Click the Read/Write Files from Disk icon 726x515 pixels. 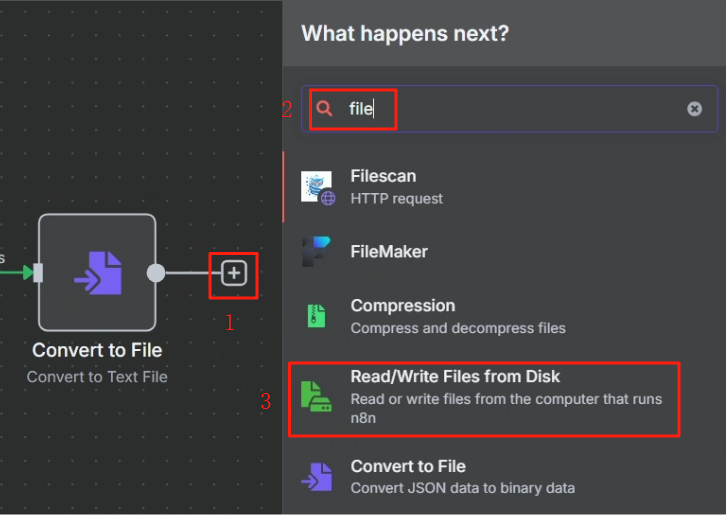point(316,396)
